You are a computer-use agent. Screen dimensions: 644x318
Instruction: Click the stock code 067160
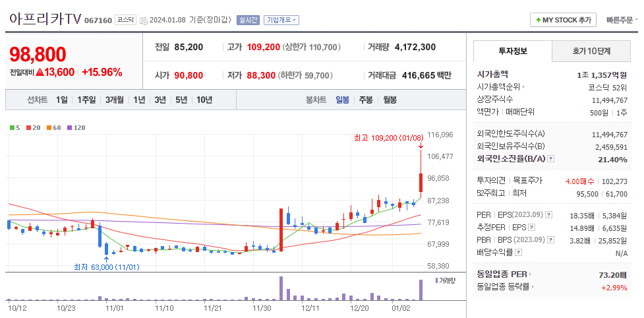pos(98,20)
